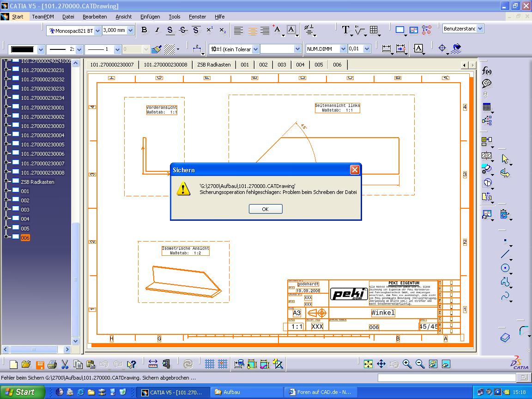Image resolution: width=532 pixels, height=399 pixels.
Task: Click the Fit All In icon
Action: pyautogui.click(x=368, y=364)
